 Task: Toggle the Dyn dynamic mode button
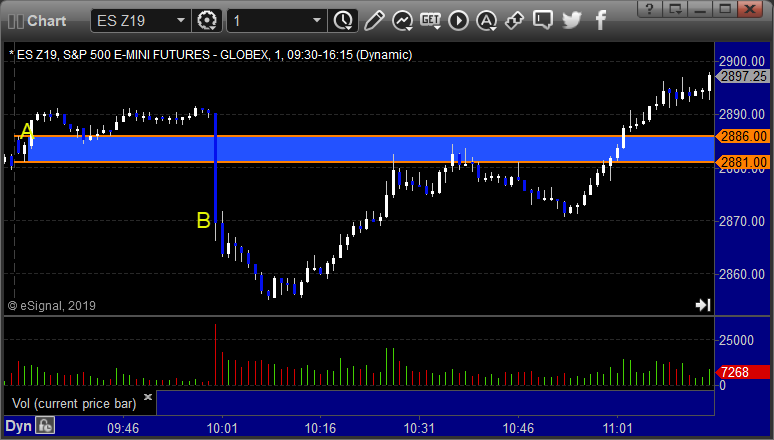(18, 426)
